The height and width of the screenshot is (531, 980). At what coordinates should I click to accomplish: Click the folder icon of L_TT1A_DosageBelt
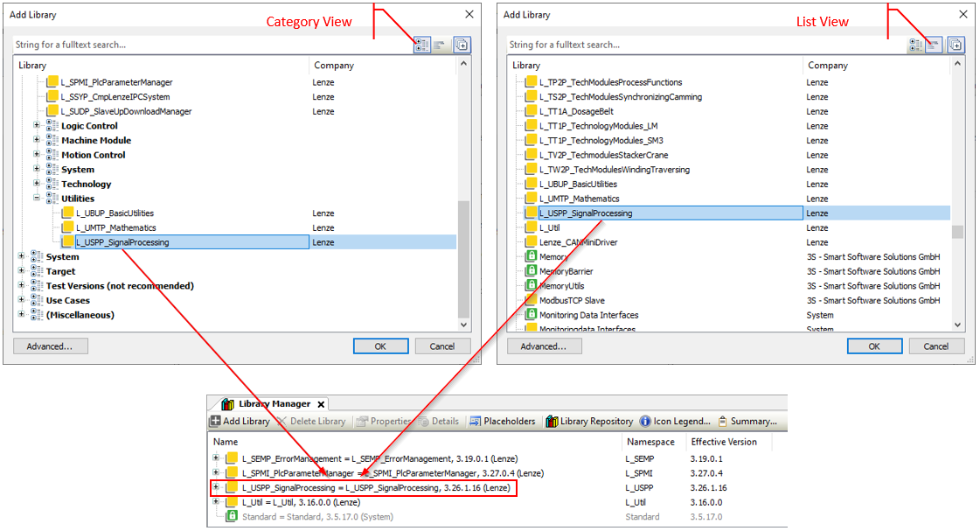pyautogui.click(x=531, y=111)
